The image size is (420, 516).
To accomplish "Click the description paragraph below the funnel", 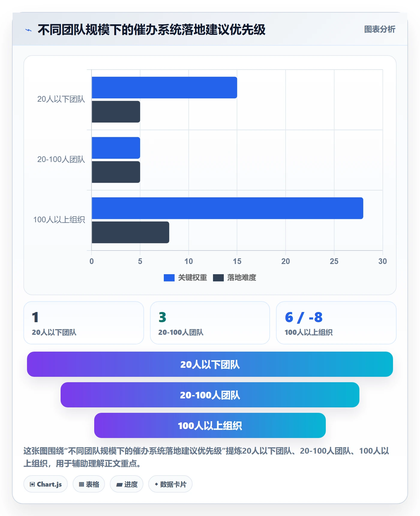I will pyautogui.click(x=206, y=457).
